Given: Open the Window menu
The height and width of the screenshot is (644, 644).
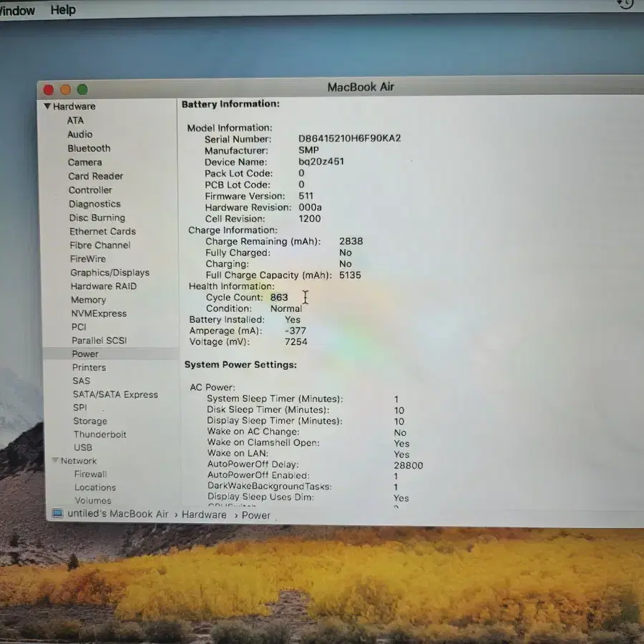Looking at the screenshot, I should point(16,10).
